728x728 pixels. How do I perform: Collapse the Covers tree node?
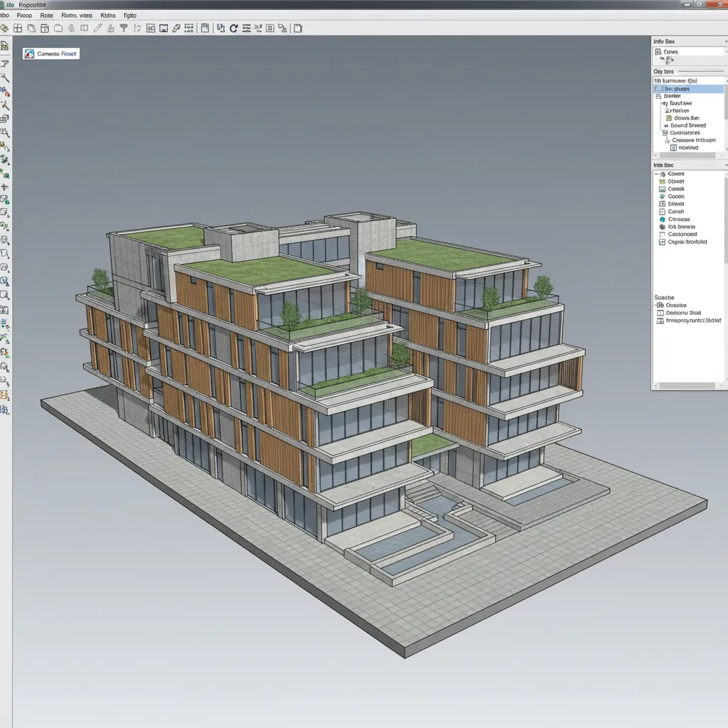(657, 174)
